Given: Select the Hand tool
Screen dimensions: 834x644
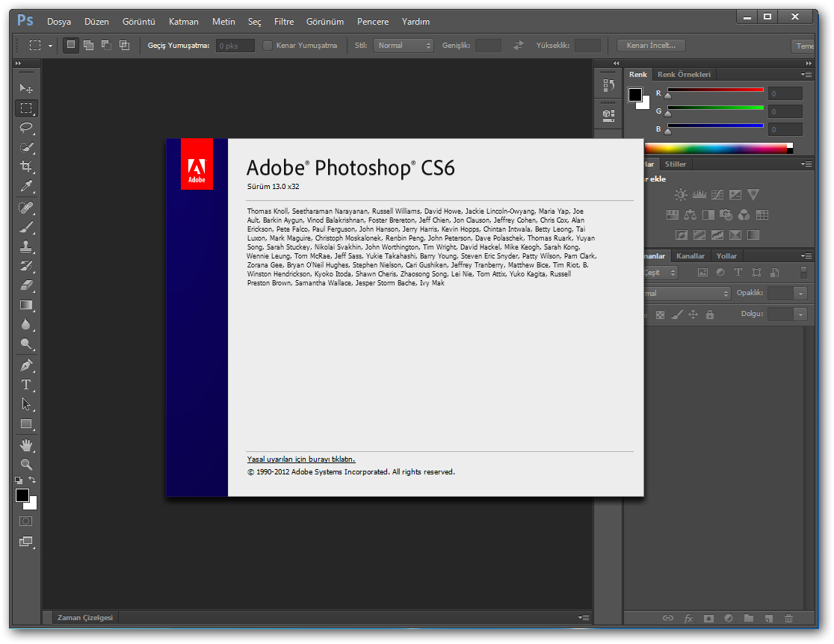Looking at the screenshot, I should 26,445.
